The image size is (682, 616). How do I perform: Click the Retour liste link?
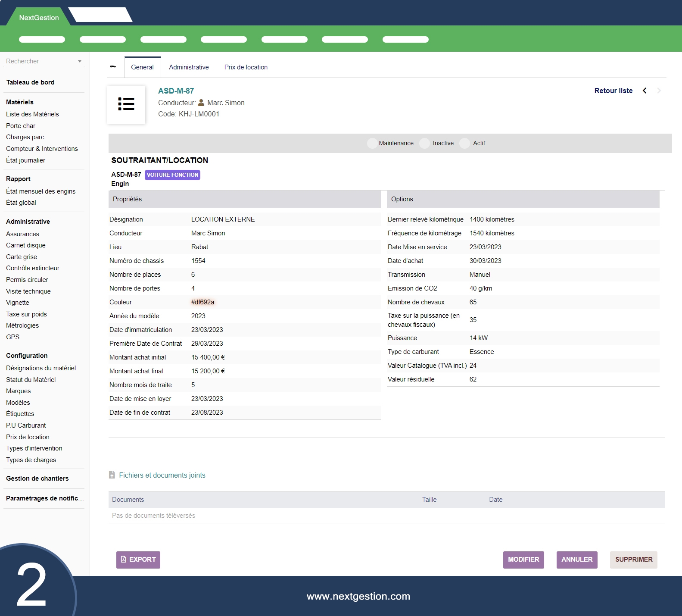[x=613, y=91]
